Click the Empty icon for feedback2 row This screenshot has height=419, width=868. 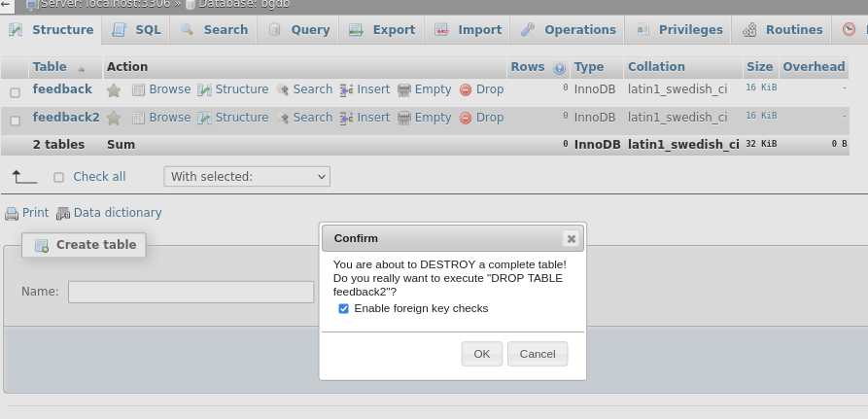(404, 118)
